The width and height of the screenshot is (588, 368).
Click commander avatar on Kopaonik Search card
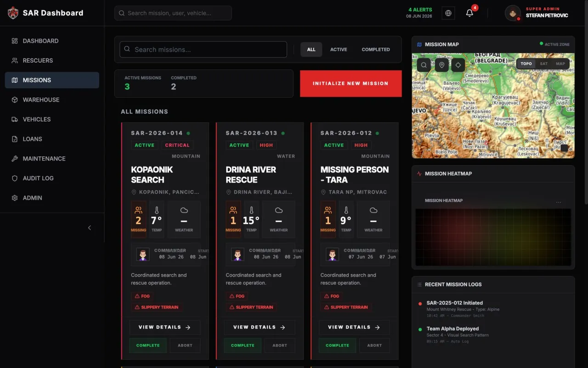click(143, 254)
